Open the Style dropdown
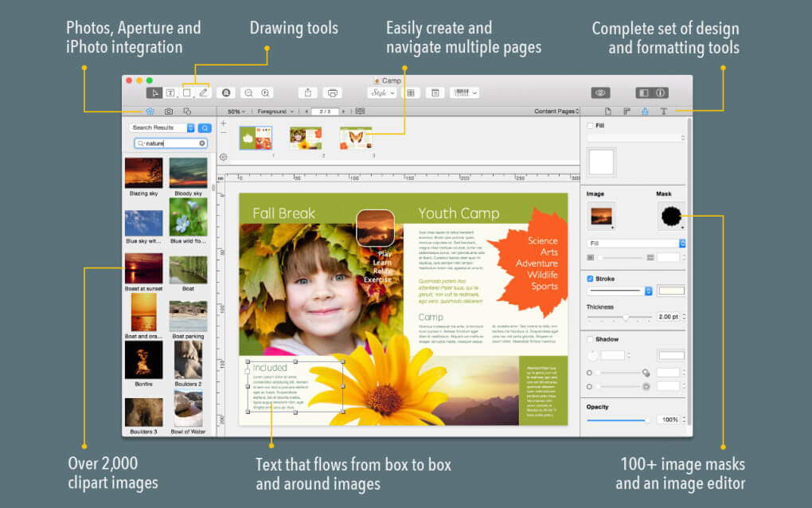This screenshot has height=508, width=812. point(381,93)
